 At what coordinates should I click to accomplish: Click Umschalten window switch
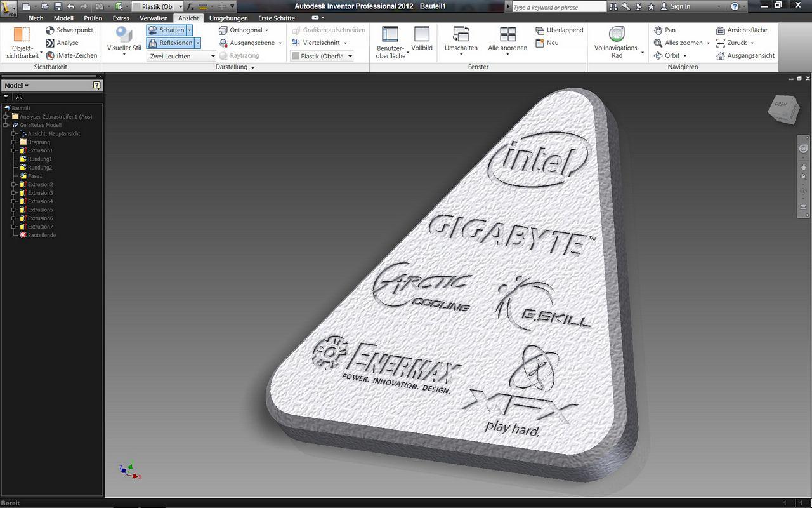[461, 40]
